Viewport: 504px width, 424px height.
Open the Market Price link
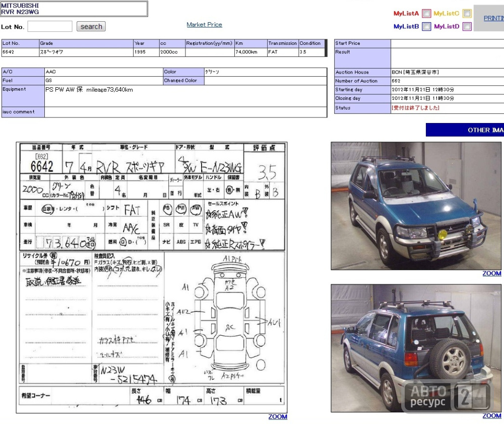pyautogui.click(x=205, y=24)
